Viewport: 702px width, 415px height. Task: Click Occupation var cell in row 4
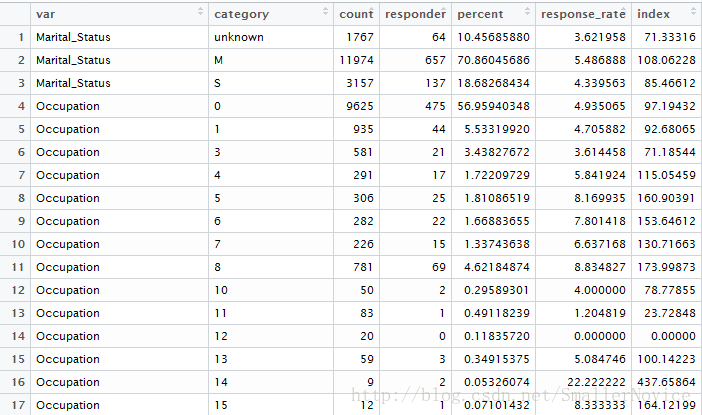pos(68,107)
